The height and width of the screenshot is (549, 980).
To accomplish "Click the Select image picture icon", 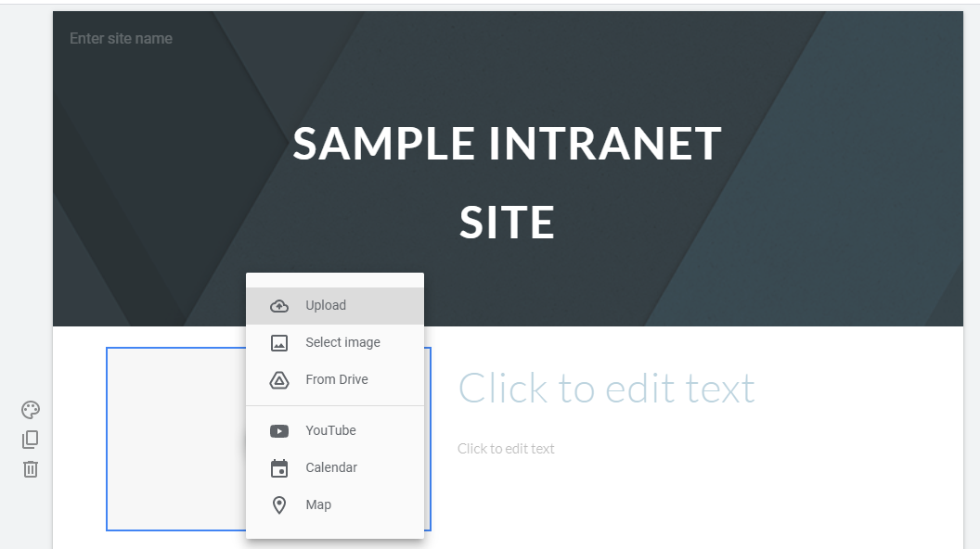I will pos(278,342).
